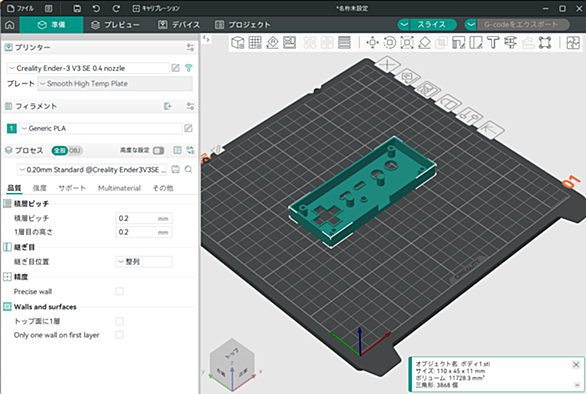Click the Add plate grid icon

[x=255, y=43]
